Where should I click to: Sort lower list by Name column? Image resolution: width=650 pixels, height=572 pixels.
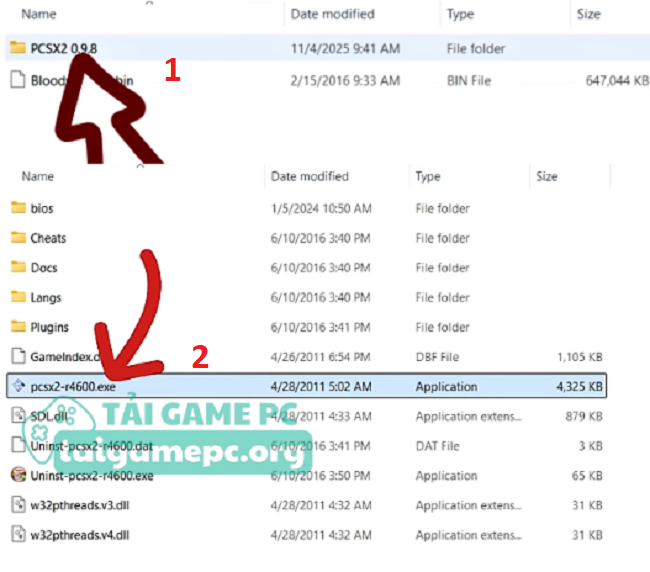pyautogui.click(x=38, y=176)
